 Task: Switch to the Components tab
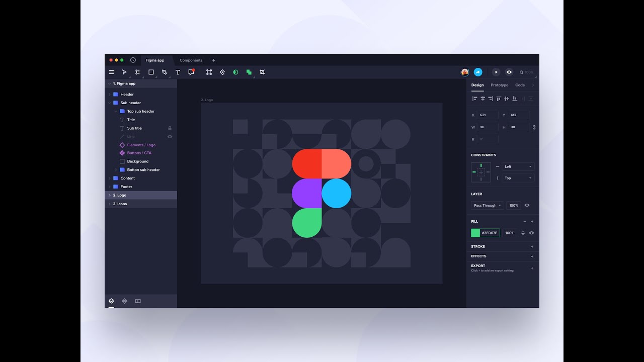point(191,60)
